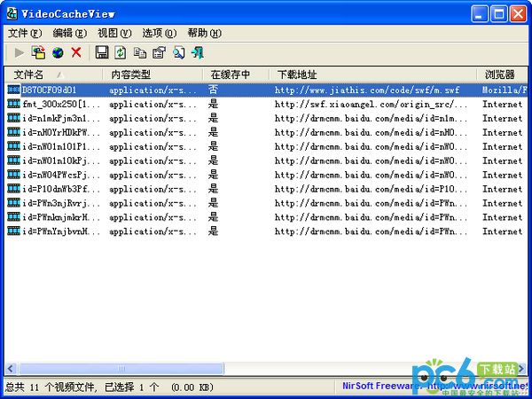Screen dimensions: 532x399
Task: Click film icon of id=PWnknjmkrH row
Action: (14, 217)
